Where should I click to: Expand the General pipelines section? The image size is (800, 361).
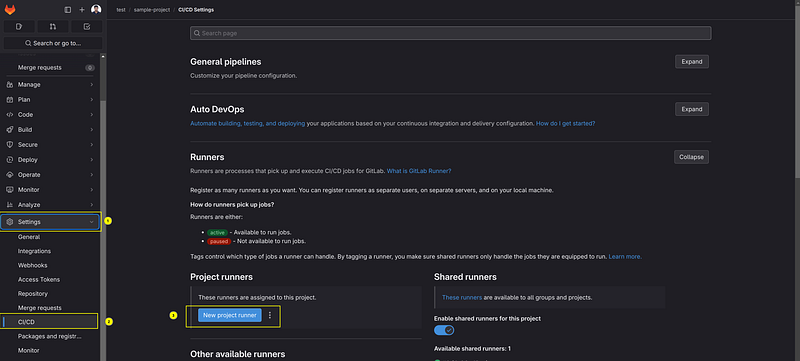coord(692,62)
